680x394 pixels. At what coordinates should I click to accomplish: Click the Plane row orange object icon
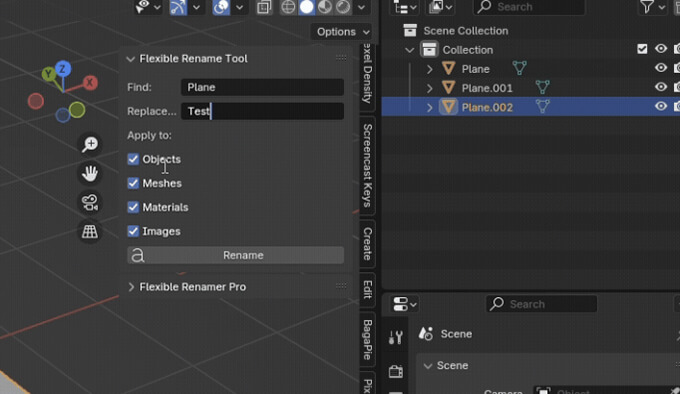[x=448, y=68]
